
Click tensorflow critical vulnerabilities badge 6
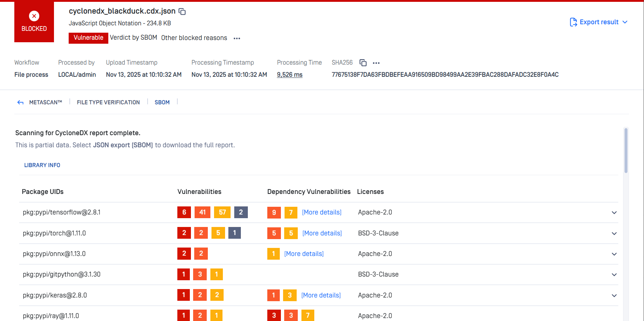coord(184,212)
